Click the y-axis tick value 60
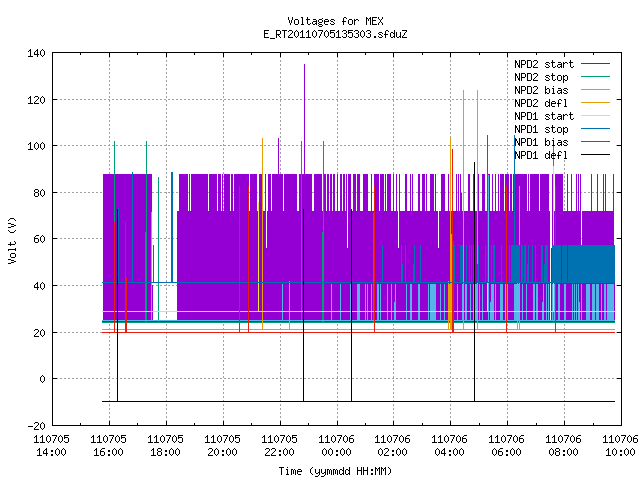The image size is (640, 480). 39,239
